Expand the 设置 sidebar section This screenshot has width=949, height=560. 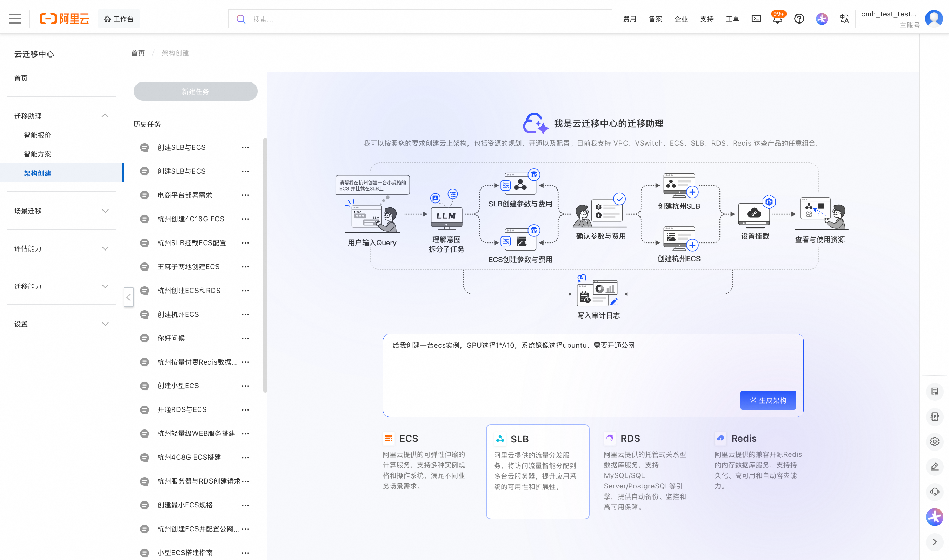105,324
